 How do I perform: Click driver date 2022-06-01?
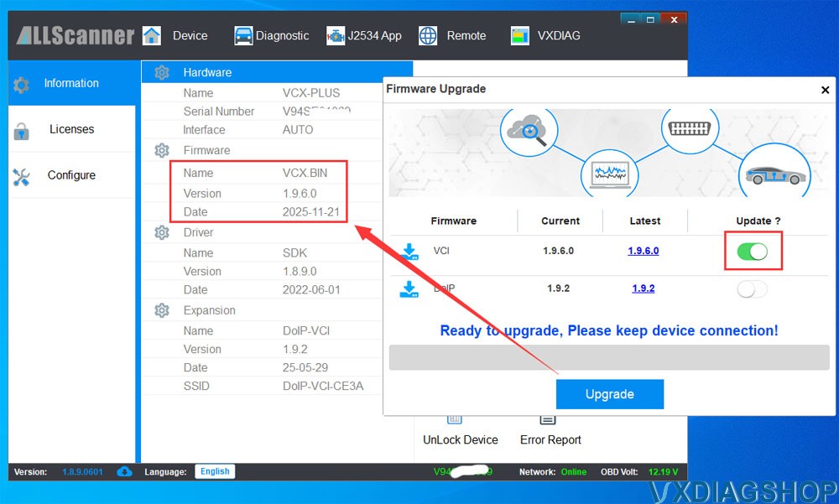pos(311,289)
